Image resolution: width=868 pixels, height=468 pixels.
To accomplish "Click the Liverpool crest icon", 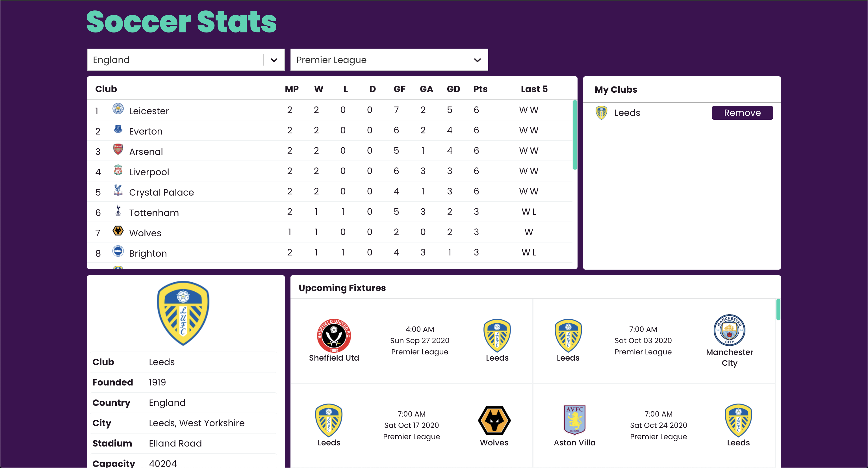I will point(118,170).
